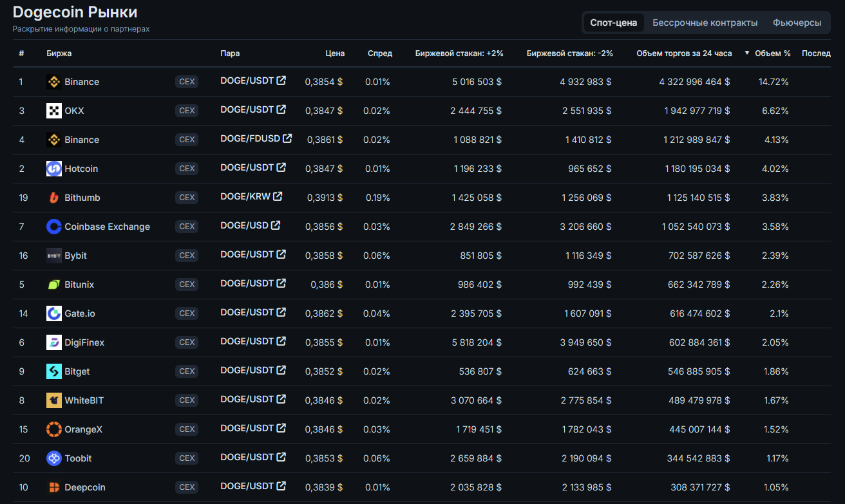Click the Binance logo in DOGE/FDUSD row

(54, 140)
